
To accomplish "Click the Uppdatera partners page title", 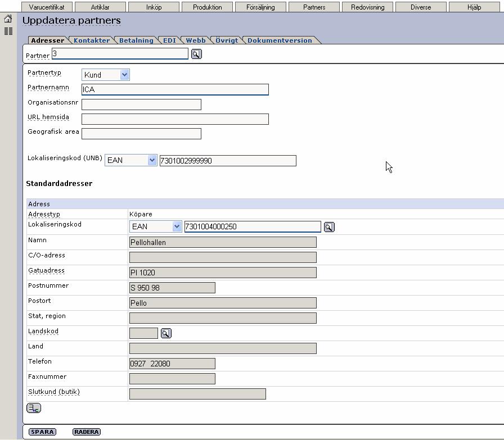I will [x=71, y=21].
